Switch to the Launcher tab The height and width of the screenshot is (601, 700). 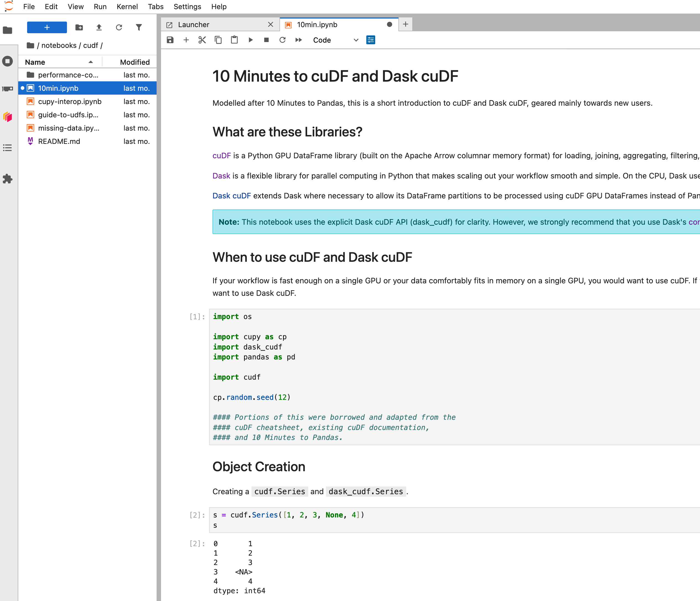click(x=194, y=24)
